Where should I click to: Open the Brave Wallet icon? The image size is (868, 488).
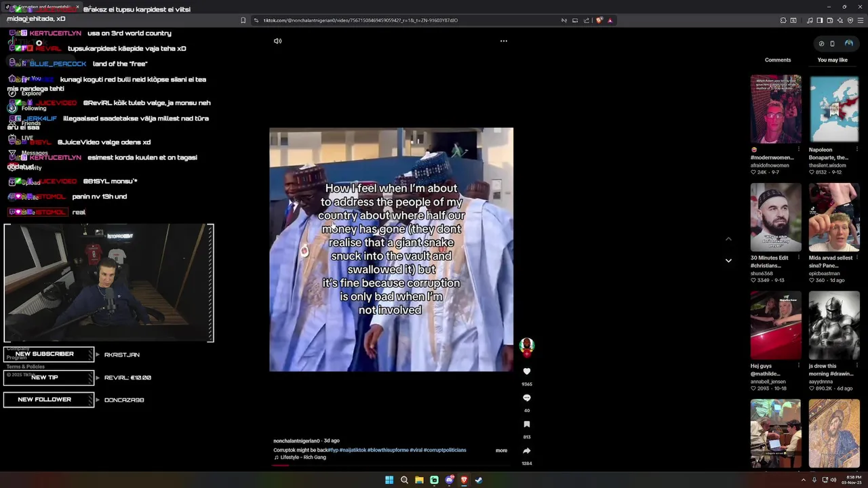(x=829, y=20)
